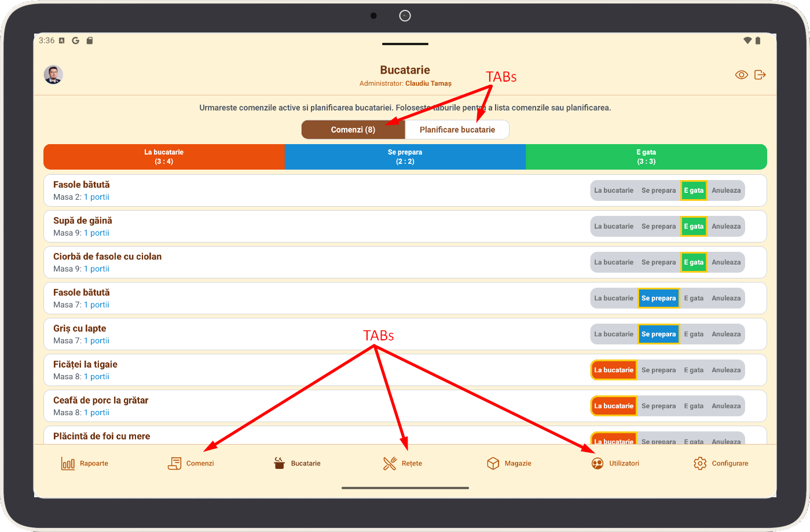Mark Supă de găină as E gata
Screen dimensions: 810x532
(x=694, y=226)
